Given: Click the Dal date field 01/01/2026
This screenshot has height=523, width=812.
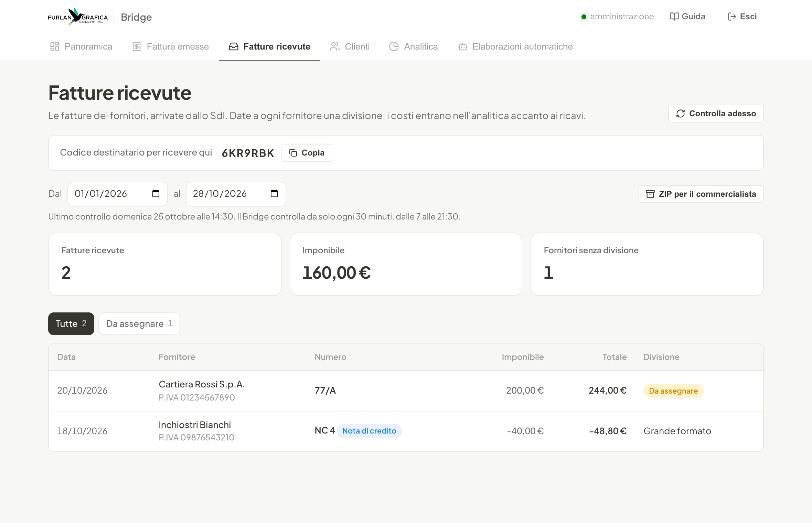Looking at the screenshot, I should [118, 194].
